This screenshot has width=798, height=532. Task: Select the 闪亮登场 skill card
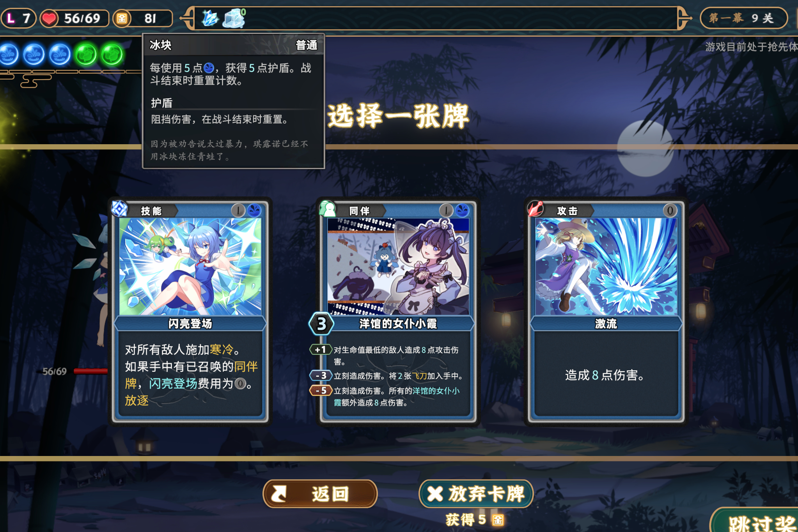190,311
